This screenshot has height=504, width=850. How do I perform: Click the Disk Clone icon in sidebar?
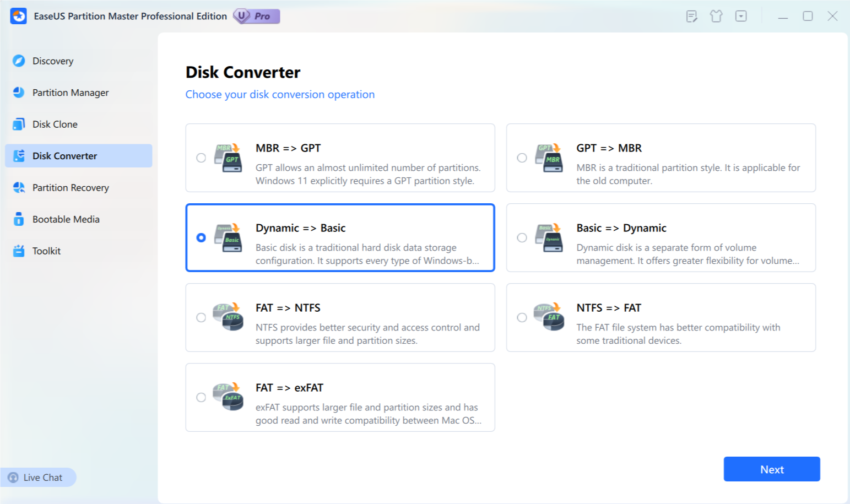pos(19,124)
